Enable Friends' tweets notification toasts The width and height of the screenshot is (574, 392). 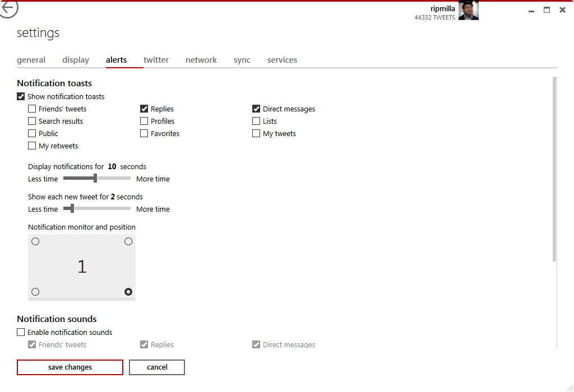(33, 109)
